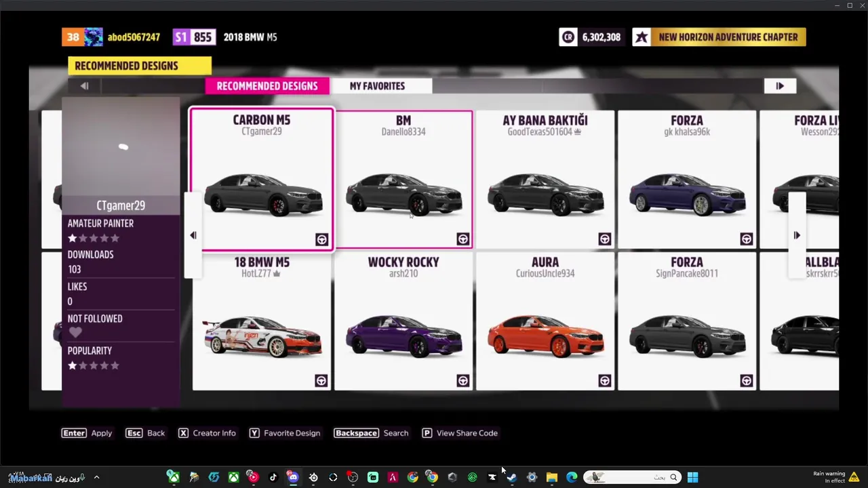
Task: Open File Explorer from the taskbar
Action: point(552,477)
